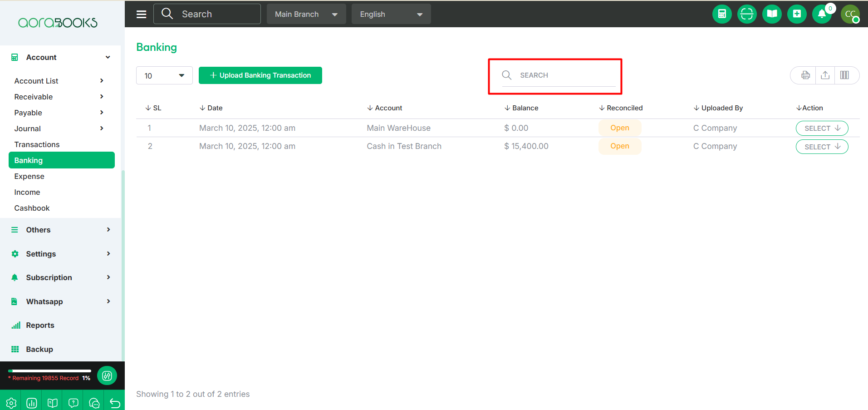
Task: Open the open-book icon in bottom bar
Action: pyautogui.click(x=53, y=403)
